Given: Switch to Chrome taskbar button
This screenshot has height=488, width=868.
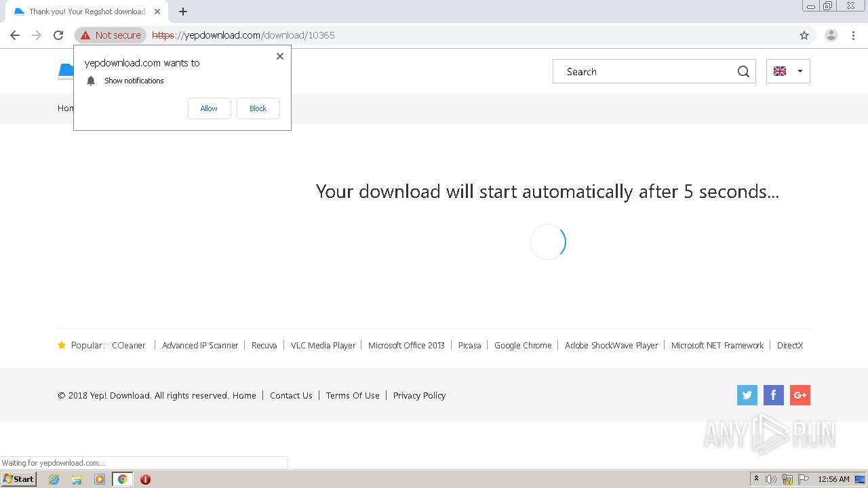Looking at the screenshot, I should coord(122,479).
